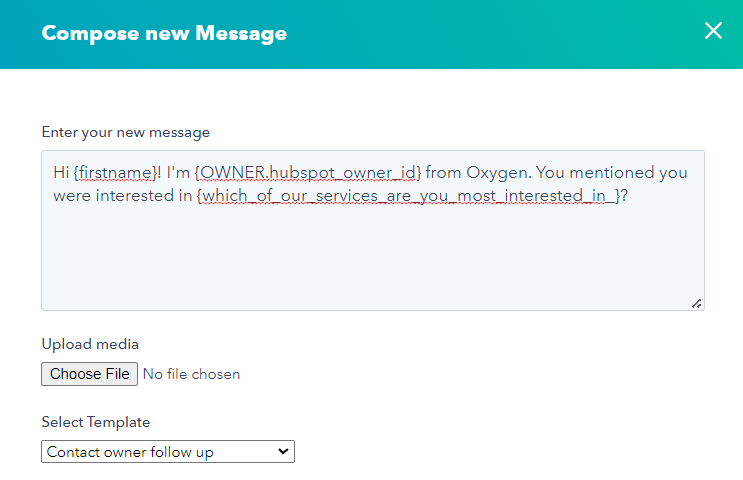Click the 'Compose new Message' header title

pyautogui.click(x=164, y=33)
